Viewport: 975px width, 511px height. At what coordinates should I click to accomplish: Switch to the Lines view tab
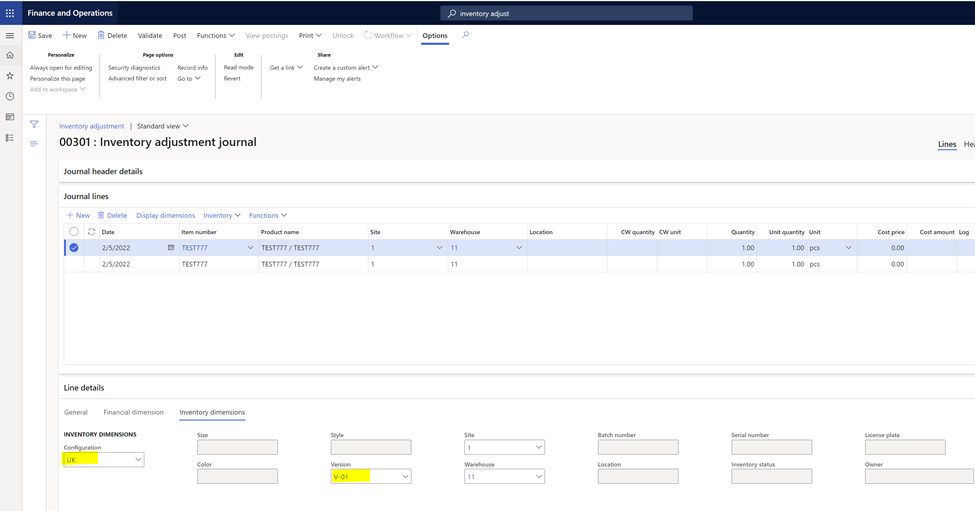pos(947,144)
